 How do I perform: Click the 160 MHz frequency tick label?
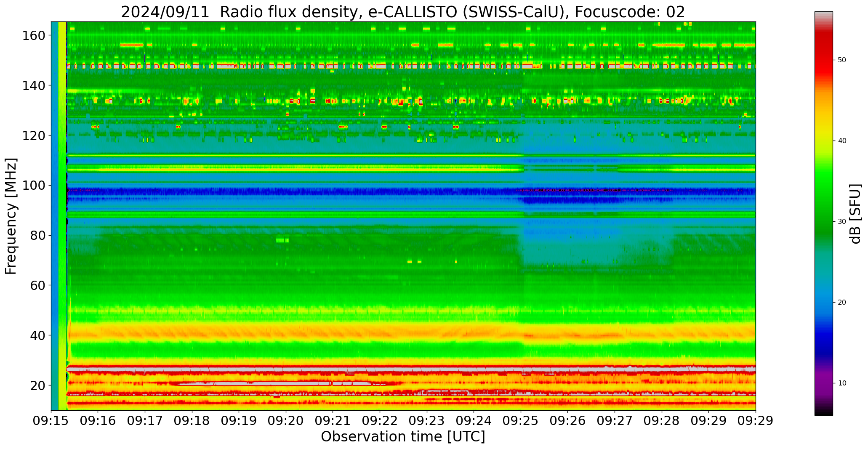pos(34,36)
